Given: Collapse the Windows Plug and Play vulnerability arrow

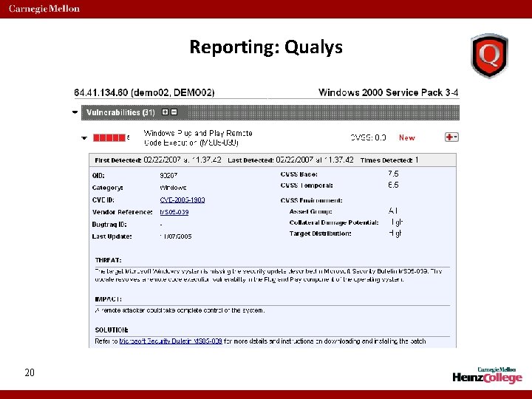Looking at the screenshot, I should (84, 138).
